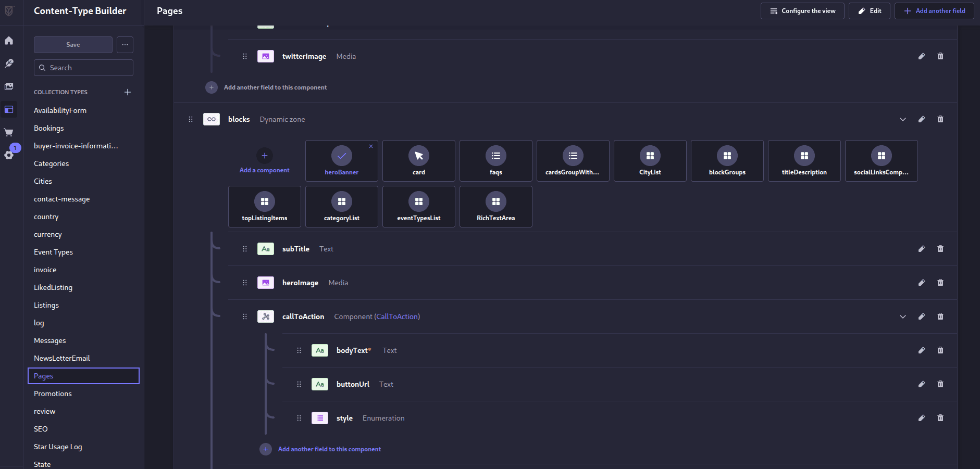Remove the heroBanner component via its small x
This screenshot has height=469, width=980.
click(x=371, y=146)
